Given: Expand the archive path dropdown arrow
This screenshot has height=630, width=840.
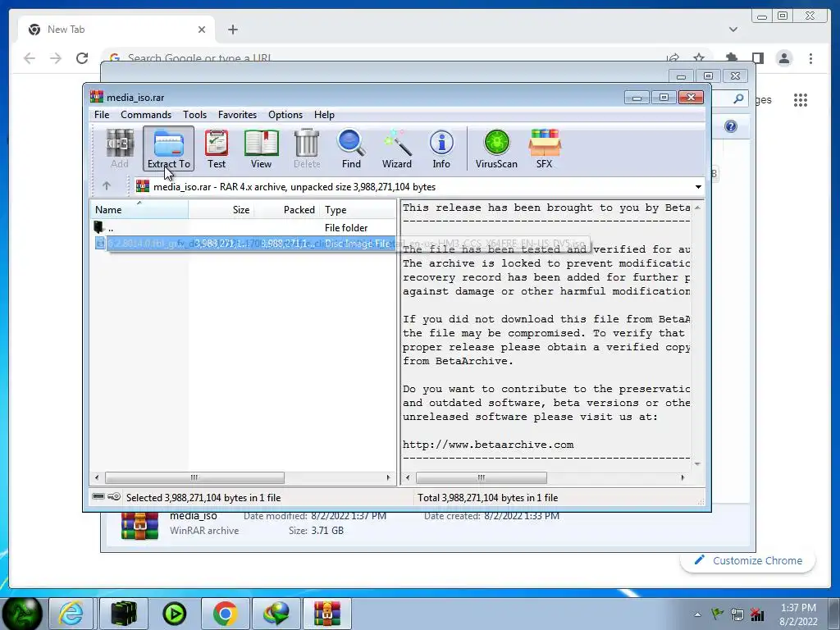Looking at the screenshot, I should 698,187.
